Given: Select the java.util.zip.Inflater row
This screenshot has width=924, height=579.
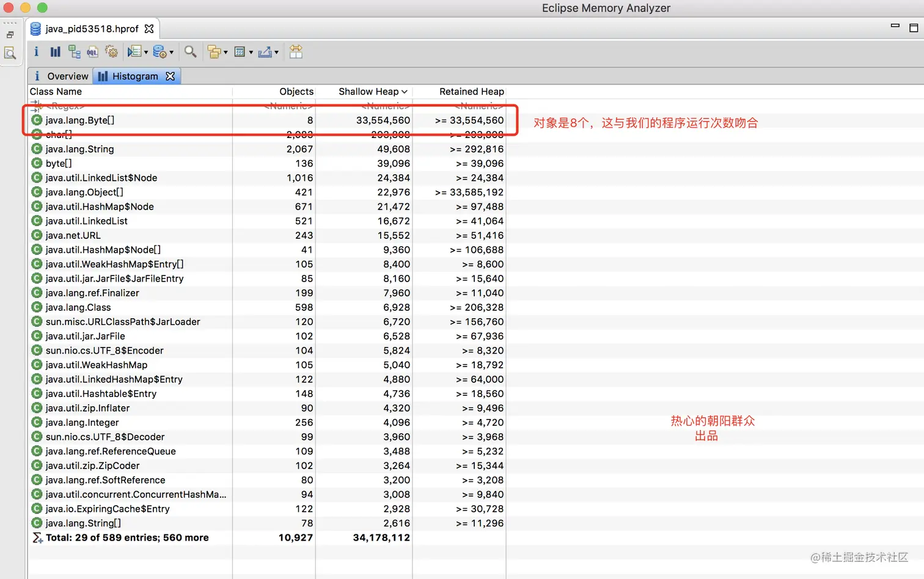Looking at the screenshot, I should (x=267, y=408).
